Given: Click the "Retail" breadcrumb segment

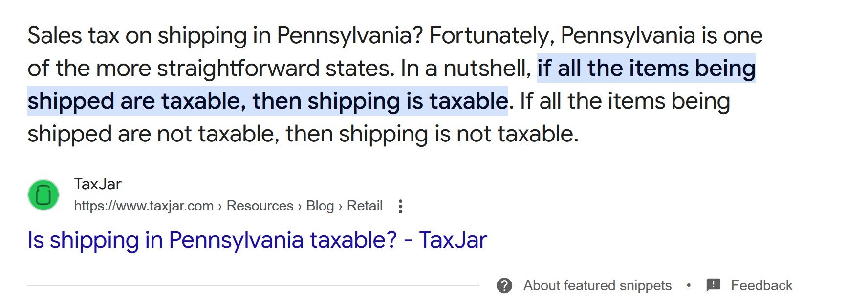Looking at the screenshot, I should pyautogui.click(x=364, y=206).
